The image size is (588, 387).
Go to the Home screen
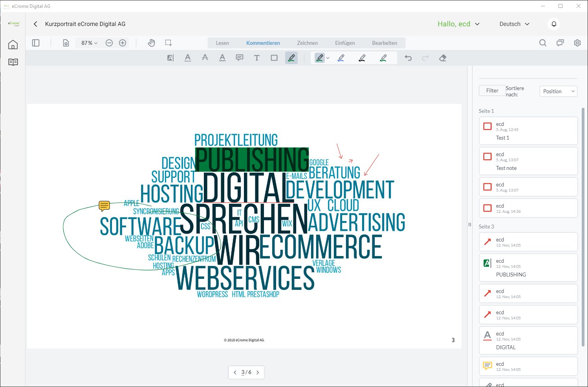13,44
